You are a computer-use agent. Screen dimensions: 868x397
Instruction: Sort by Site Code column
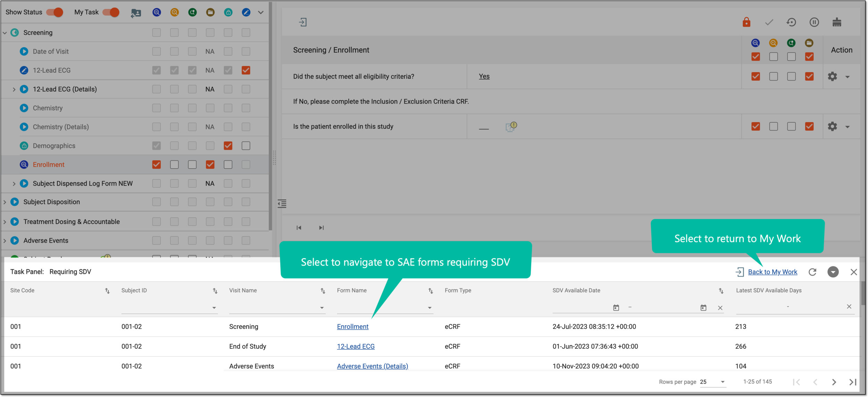[x=107, y=291]
